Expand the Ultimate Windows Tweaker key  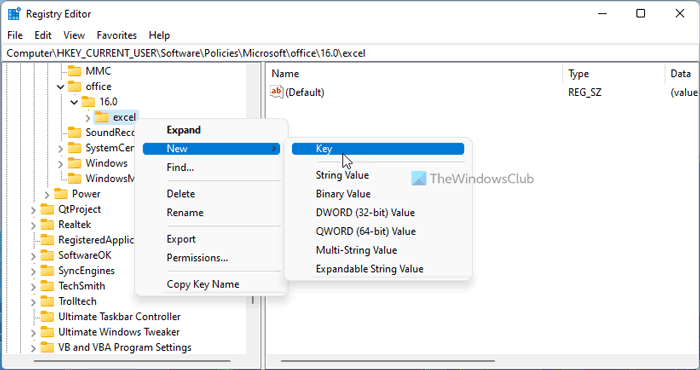pos(33,333)
